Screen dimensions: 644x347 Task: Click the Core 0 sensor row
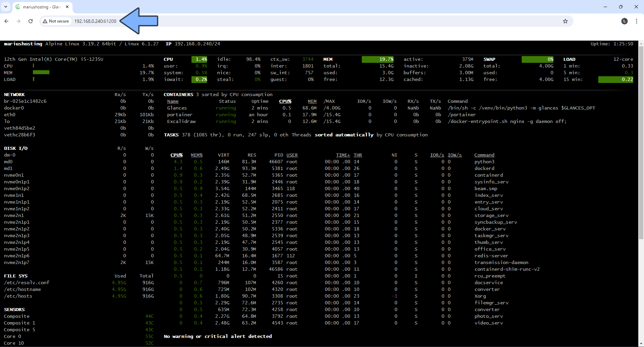pos(79,337)
